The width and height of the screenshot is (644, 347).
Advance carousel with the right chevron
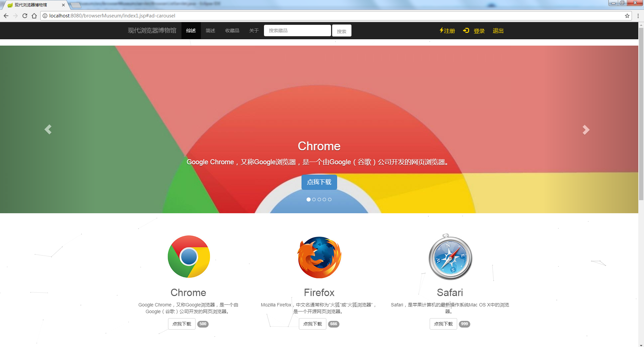click(x=586, y=130)
